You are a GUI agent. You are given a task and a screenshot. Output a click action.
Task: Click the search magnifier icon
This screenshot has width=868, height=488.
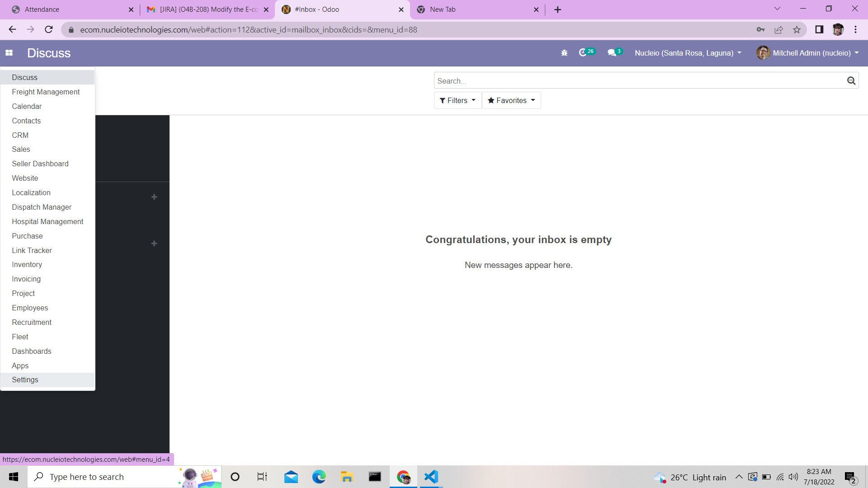tap(851, 81)
